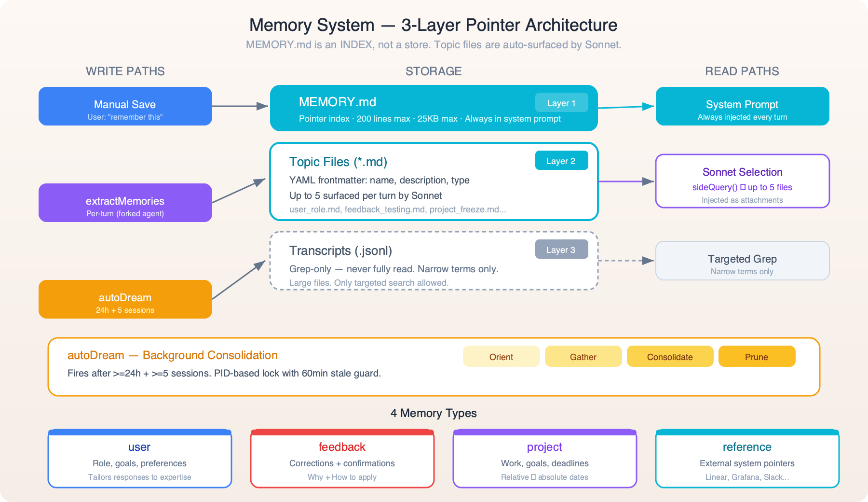The height and width of the screenshot is (502, 868).
Task: Select the Layer 1 badge on MEMORY.md
Action: click(561, 102)
